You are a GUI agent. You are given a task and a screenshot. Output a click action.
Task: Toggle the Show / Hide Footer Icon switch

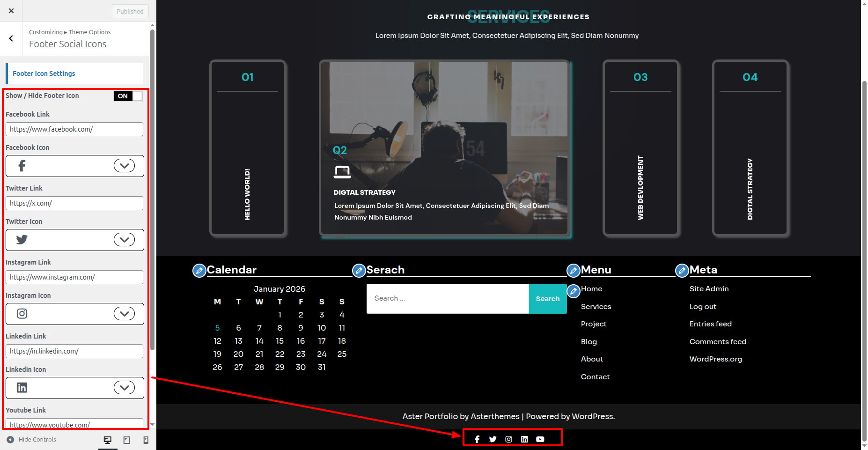(x=128, y=96)
